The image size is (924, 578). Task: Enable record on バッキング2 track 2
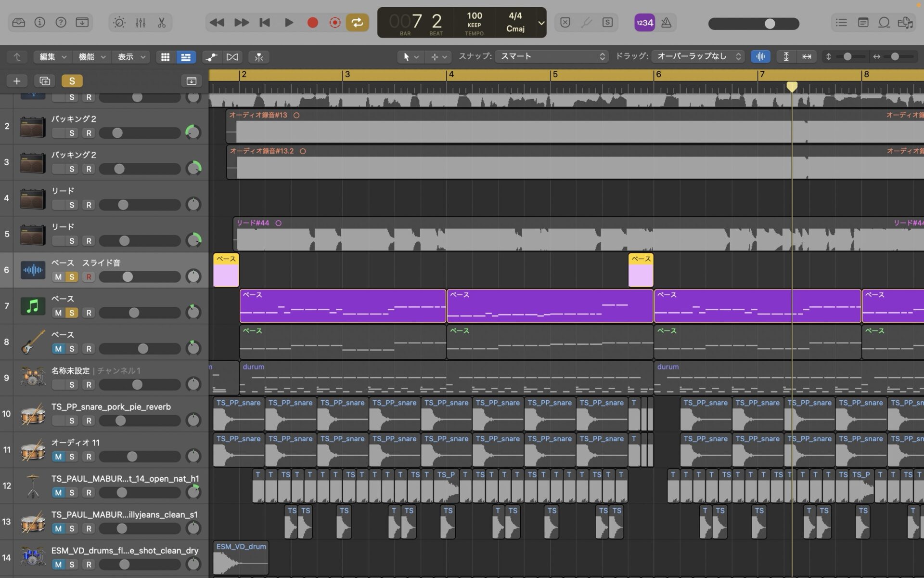pyautogui.click(x=89, y=133)
